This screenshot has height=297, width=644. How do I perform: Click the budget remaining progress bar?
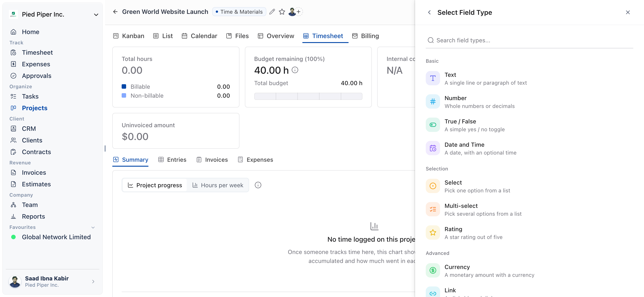[x=308, y=96]
